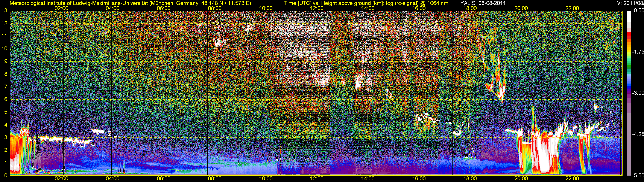
Task: Click the -3.00 colorbar value
Action: click(x=638, y=93)
